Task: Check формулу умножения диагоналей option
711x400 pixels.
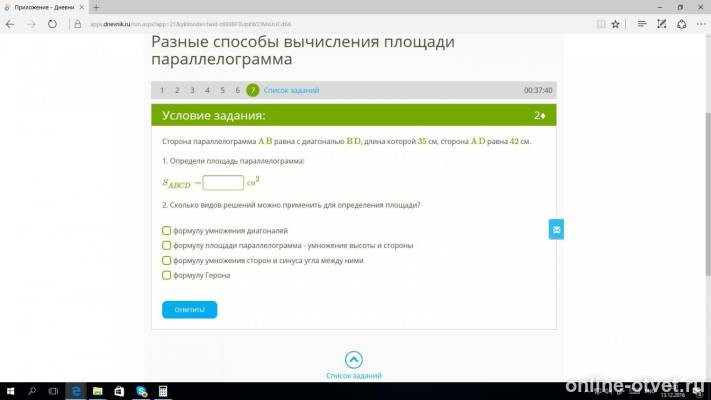Action: (166, 231)
